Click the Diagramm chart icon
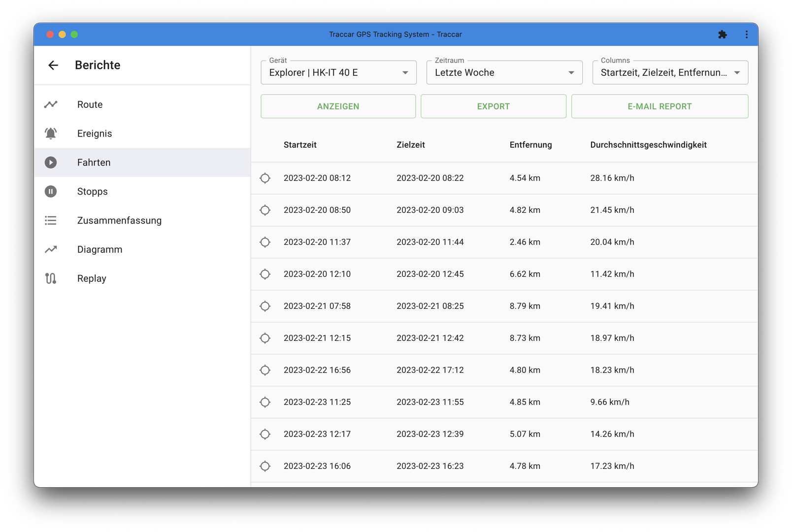The height and width of the screenshot is (532, 792). 51,250
